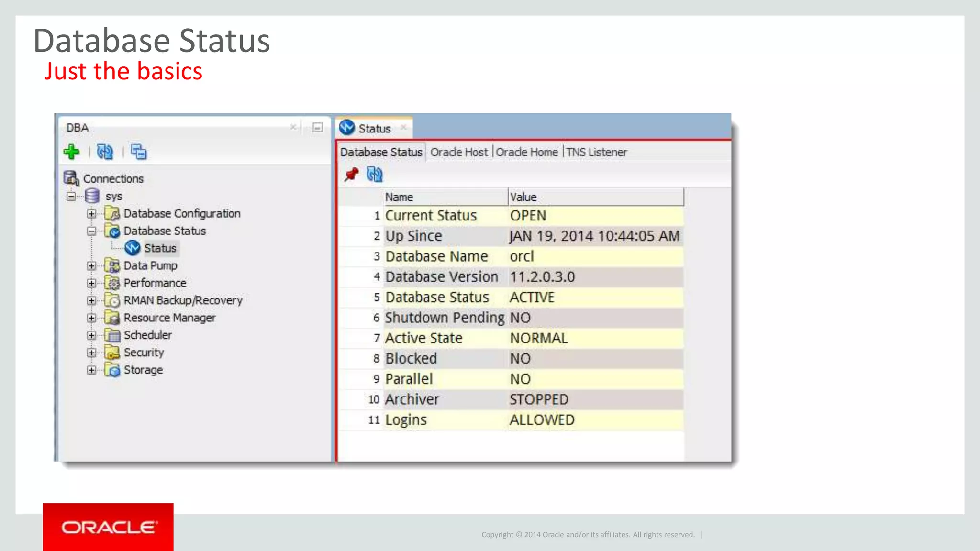Close the Status editor tab
The width and height of the screenshot is (980, 551).
coord(403,127)
